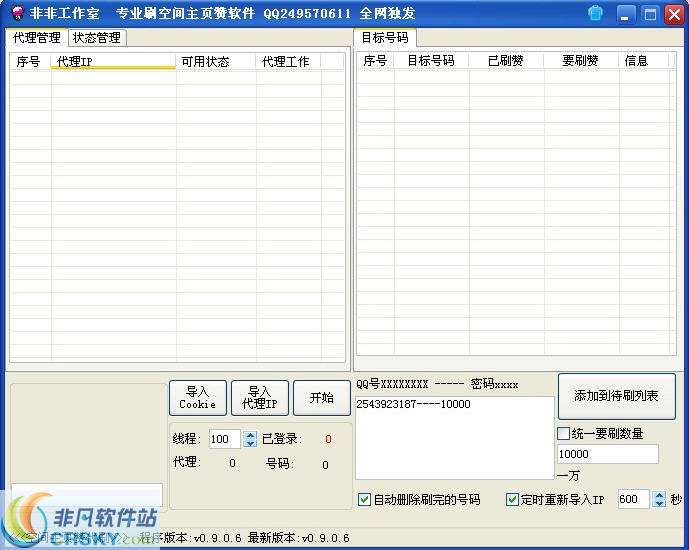The width and height of the screenshot is (689, 550).
Task: Click the QQ号XXXXXXXX format hint label
Action: 437,384
